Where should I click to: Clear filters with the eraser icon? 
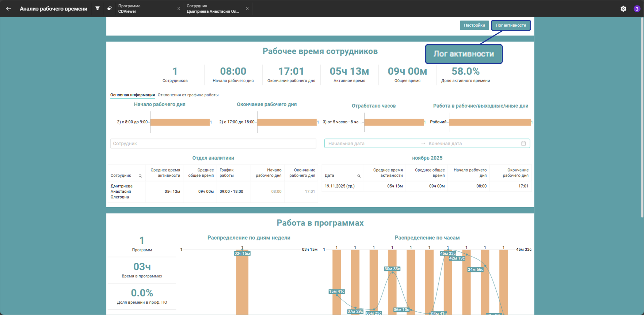[109, 8]
